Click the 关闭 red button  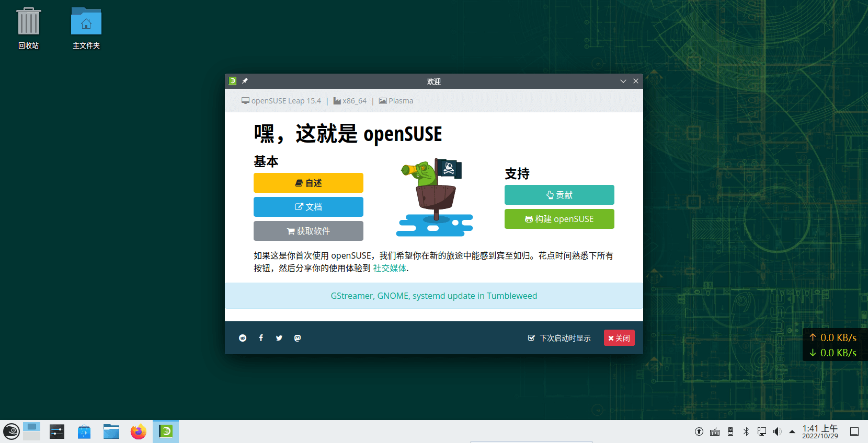point(619,338)
